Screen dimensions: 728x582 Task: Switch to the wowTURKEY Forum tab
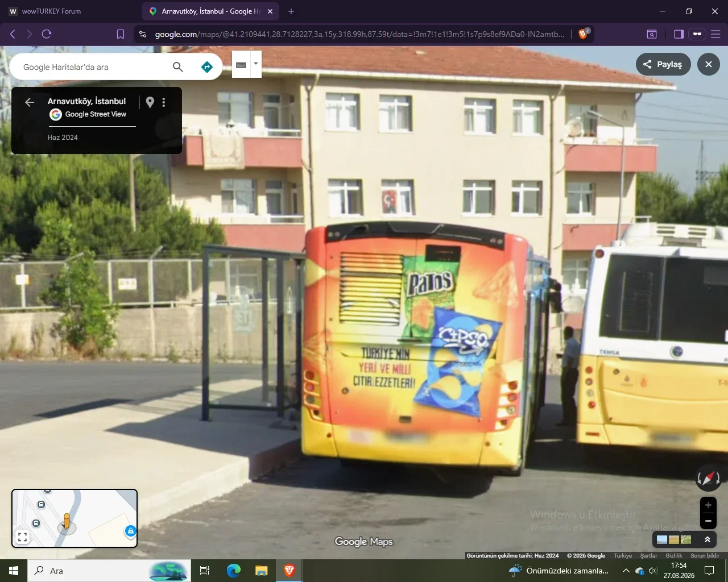point(51,11)
